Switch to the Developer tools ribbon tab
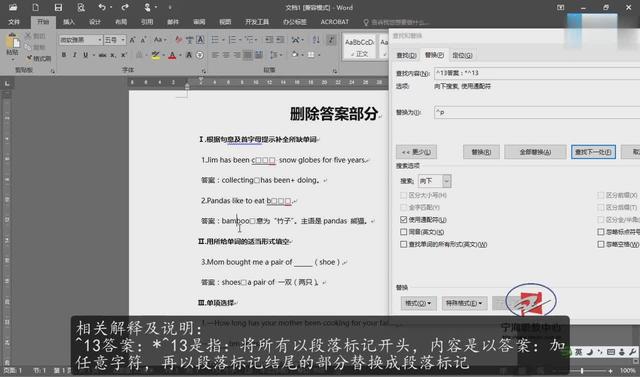Screen dimensions: 640x377 (x=257, y=22)
